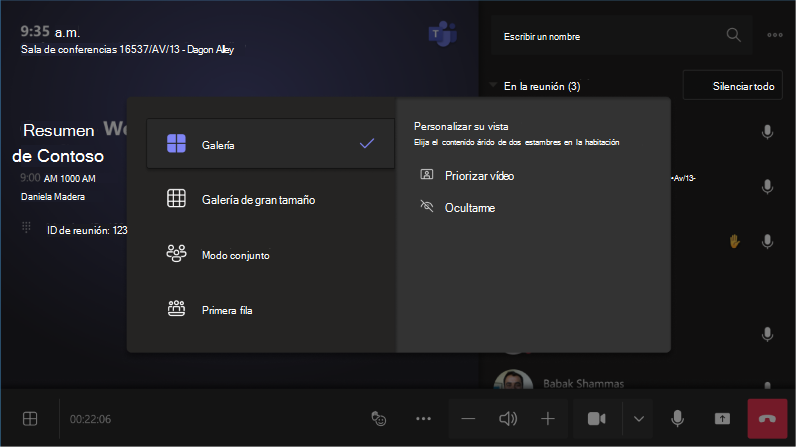Viewport: 796px width, 447px height.
Task: Click the large gallery grid icon
Action: [176, 198]
